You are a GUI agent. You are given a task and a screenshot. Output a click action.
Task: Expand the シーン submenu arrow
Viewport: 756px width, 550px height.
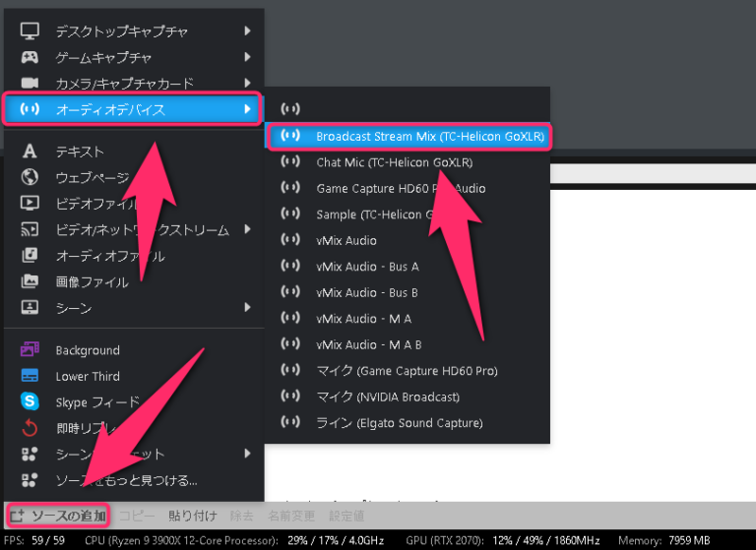tap(247, 307)
